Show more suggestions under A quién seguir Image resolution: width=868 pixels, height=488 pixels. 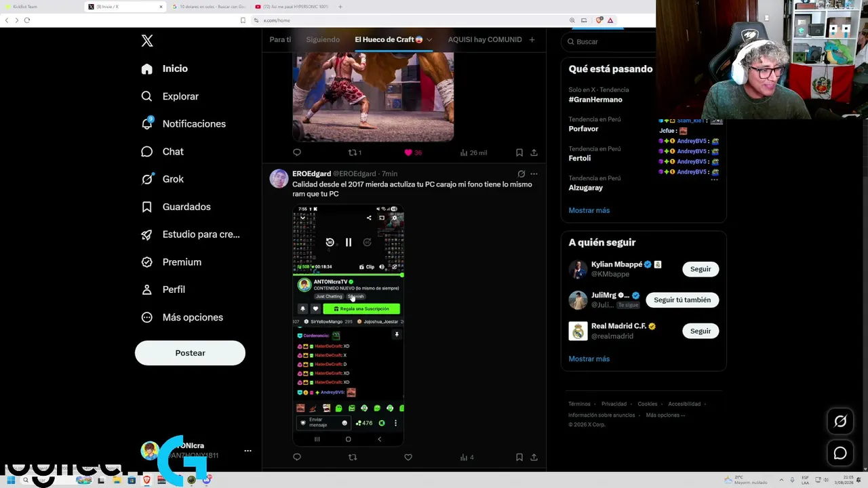[589, 359]
